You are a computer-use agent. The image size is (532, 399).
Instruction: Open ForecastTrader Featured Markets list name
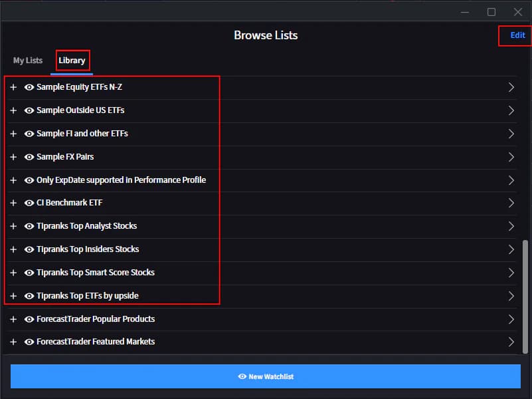tap(96, 342)
